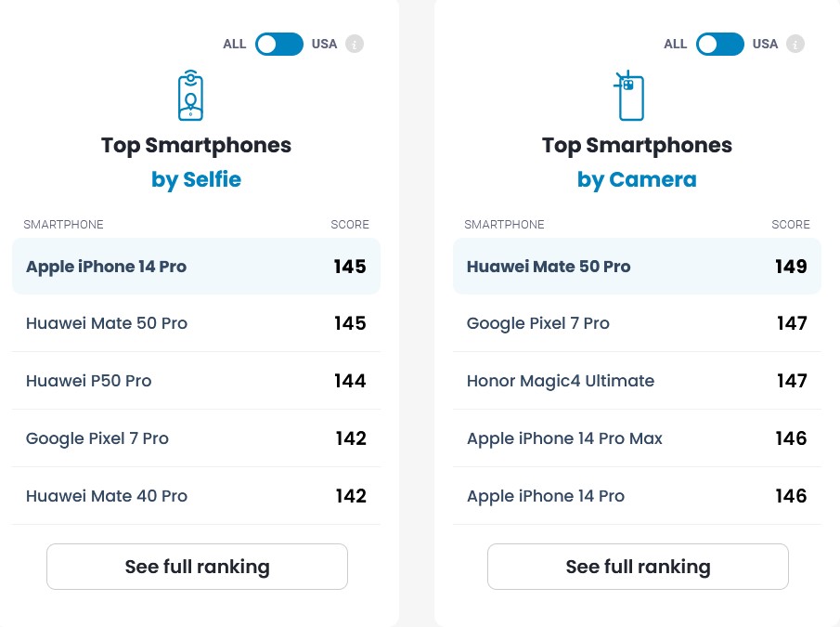
Task: Open Google Pixel 7 Pro in Selfie list
Action: [97, 438]
